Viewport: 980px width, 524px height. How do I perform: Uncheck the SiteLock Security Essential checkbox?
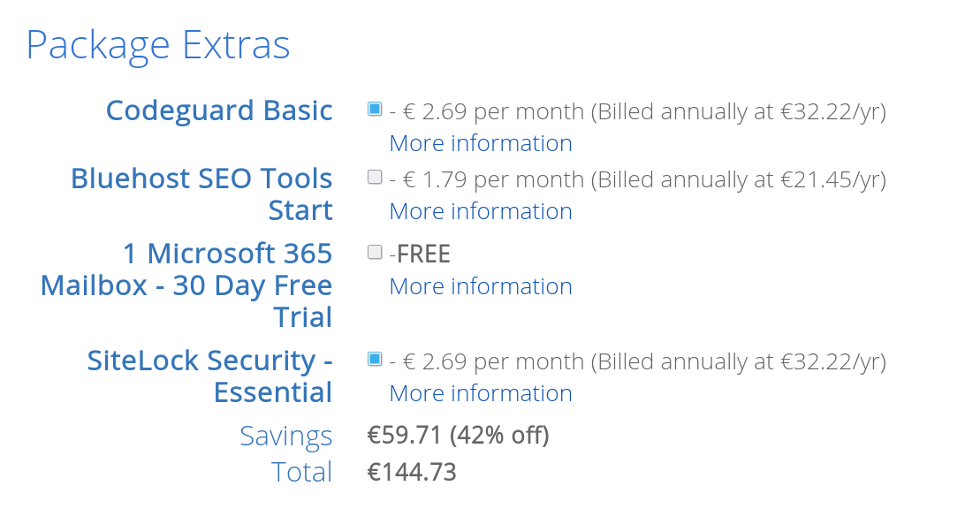click(x=375, y=359)
